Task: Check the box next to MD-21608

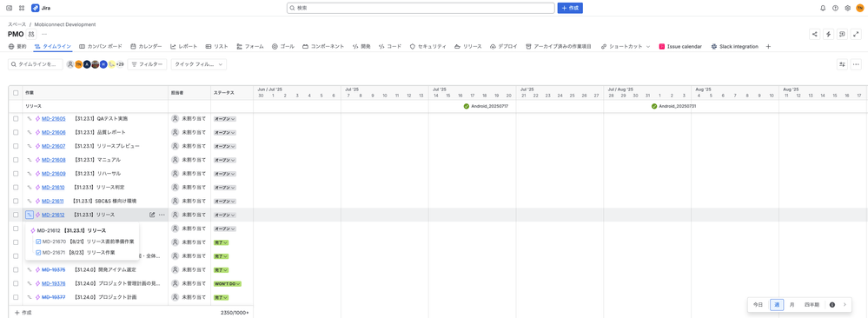Action: point(16,160)
